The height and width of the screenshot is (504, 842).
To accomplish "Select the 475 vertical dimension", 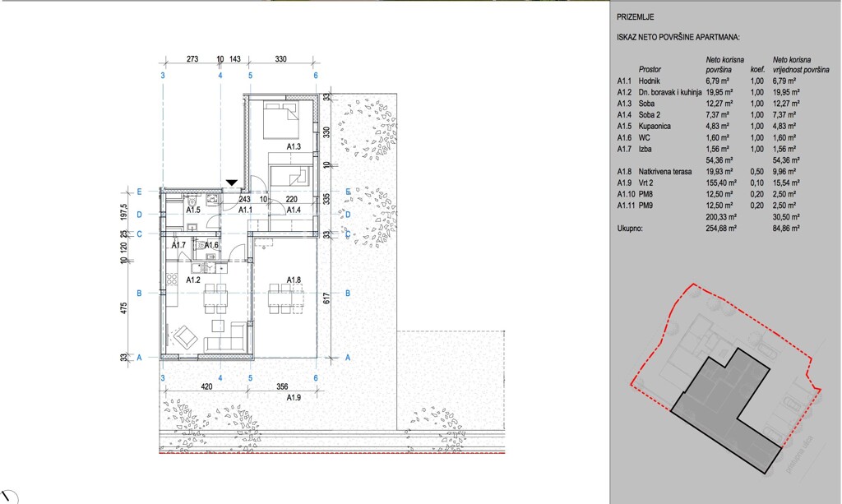I will (123, 308).
